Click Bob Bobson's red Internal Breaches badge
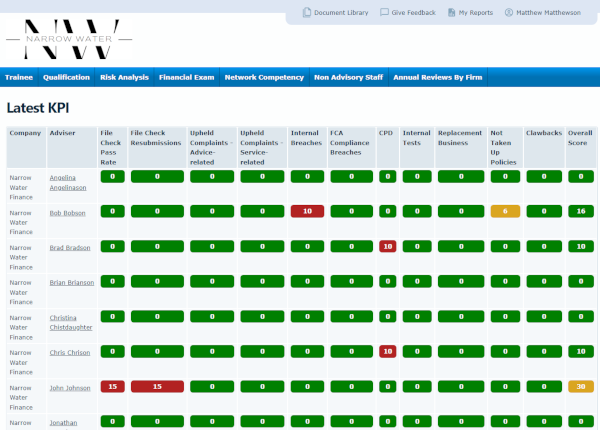600x430 pixels. point(307,211)
